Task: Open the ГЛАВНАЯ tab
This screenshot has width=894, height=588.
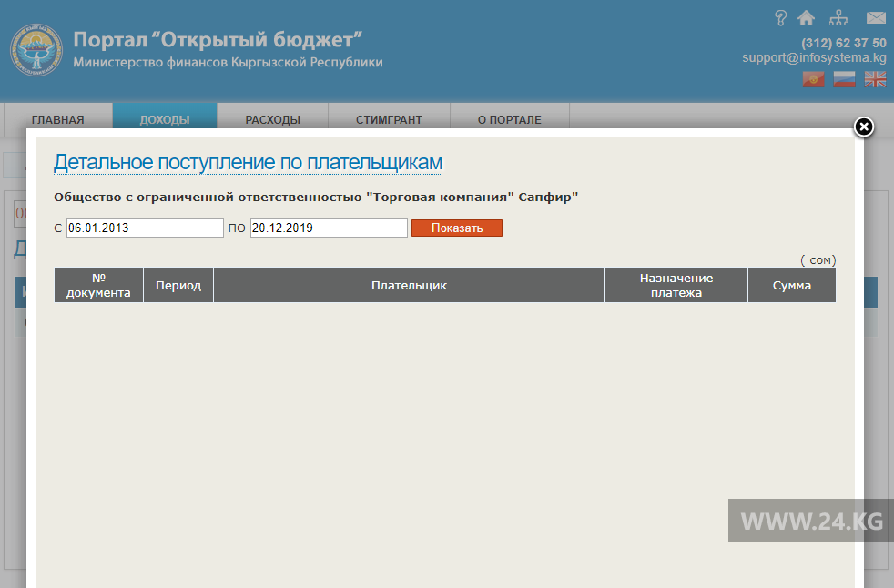Action: tap(57, 119)
